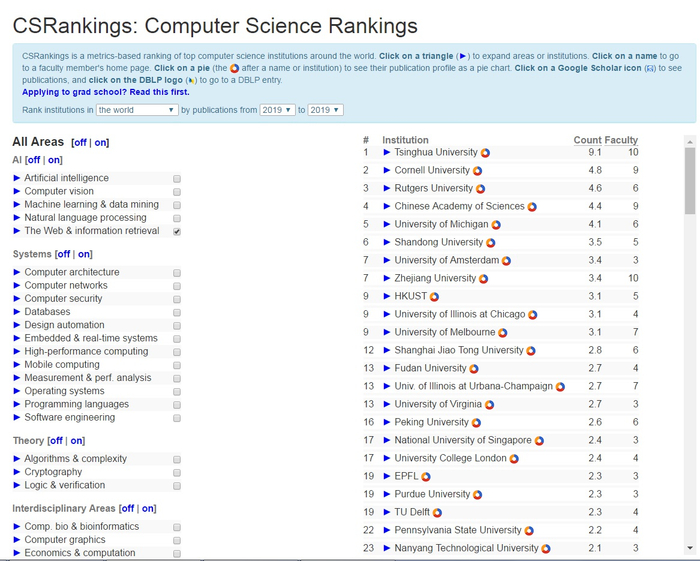
Task: Open pie chart for Univ. of Illinois at Urbana-Champaign
Action: pyautogui.click(x=560, y=387)
